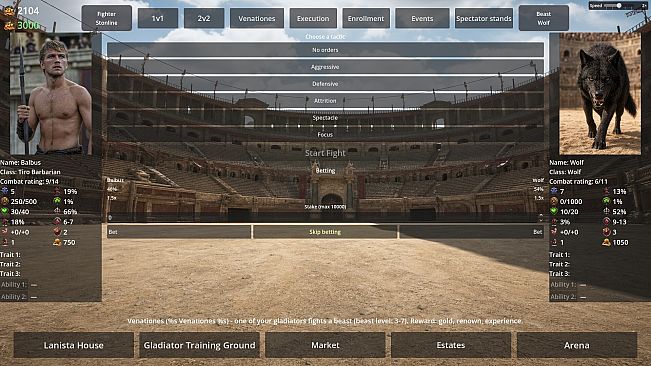Click text 'Combat rating: 6/11'

[578, 182]
